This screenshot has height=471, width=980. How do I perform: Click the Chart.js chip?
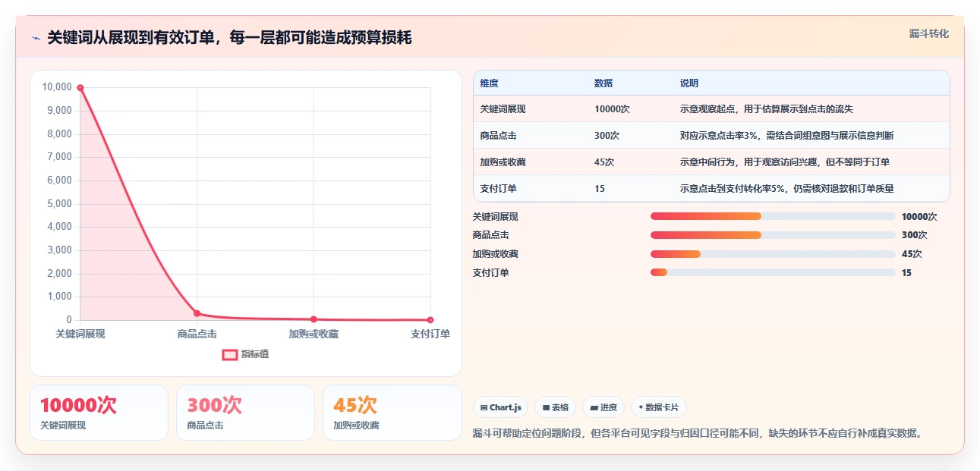point(501,407)
